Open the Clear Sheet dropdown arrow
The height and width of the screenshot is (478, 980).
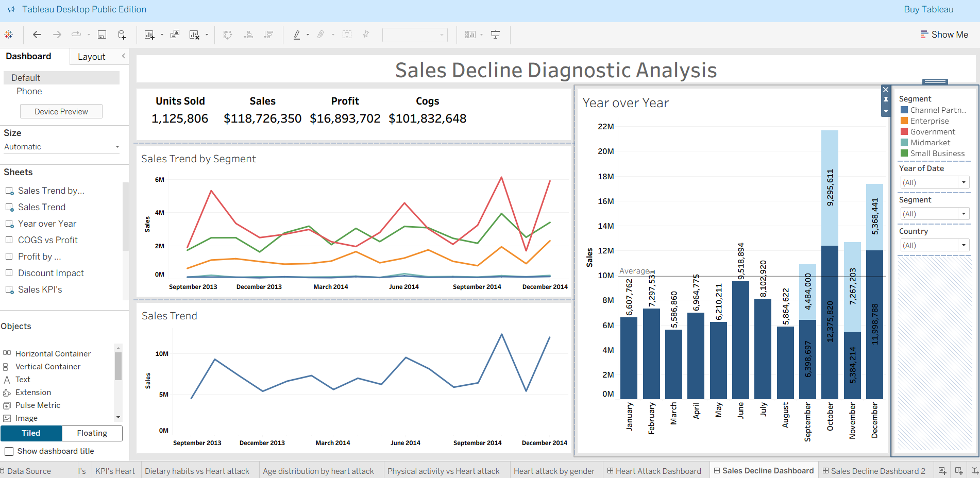click(x=207, y=35)
